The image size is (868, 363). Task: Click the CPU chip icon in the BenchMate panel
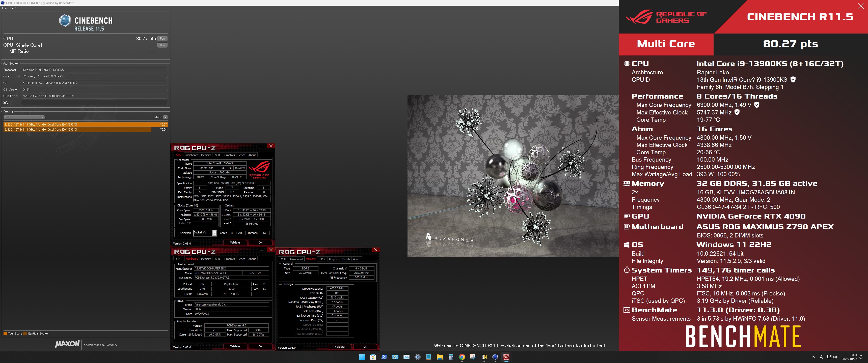click(627, 63)
